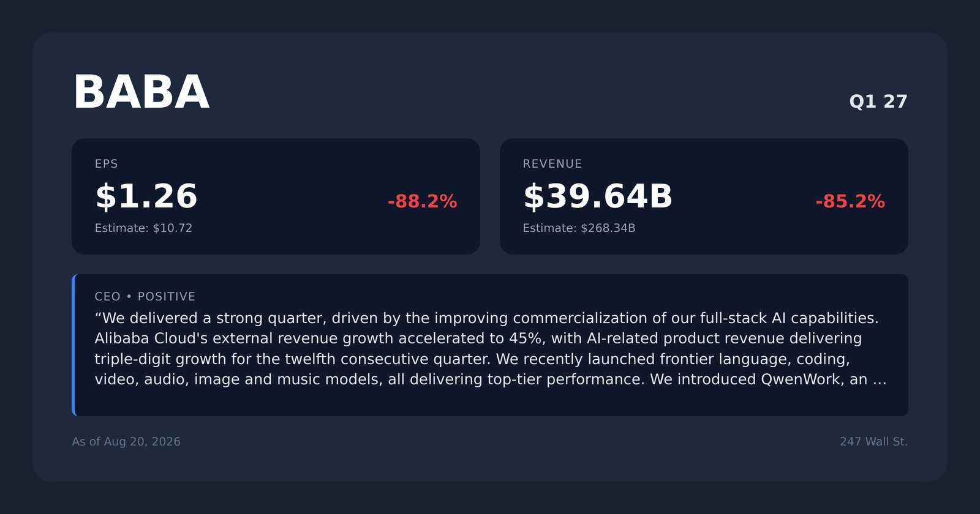Viewport: 980px width, 514px height.
Task: Click the Estimate: $10.72 text
Action: (143, 228)
